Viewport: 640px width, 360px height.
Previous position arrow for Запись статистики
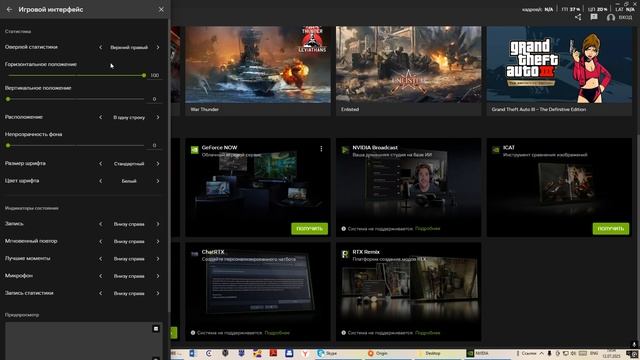pos(101,293)
